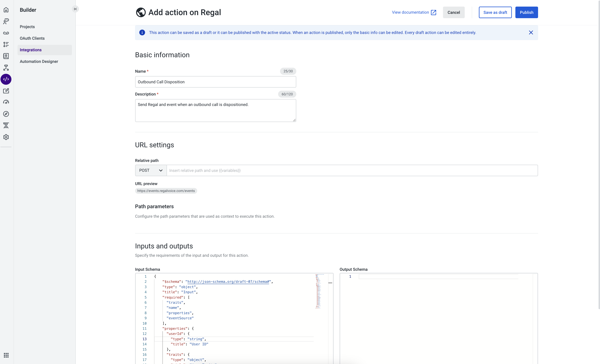Click the globe icon beside the title
The width and height of the screenshot is (600, 364).
141,12
